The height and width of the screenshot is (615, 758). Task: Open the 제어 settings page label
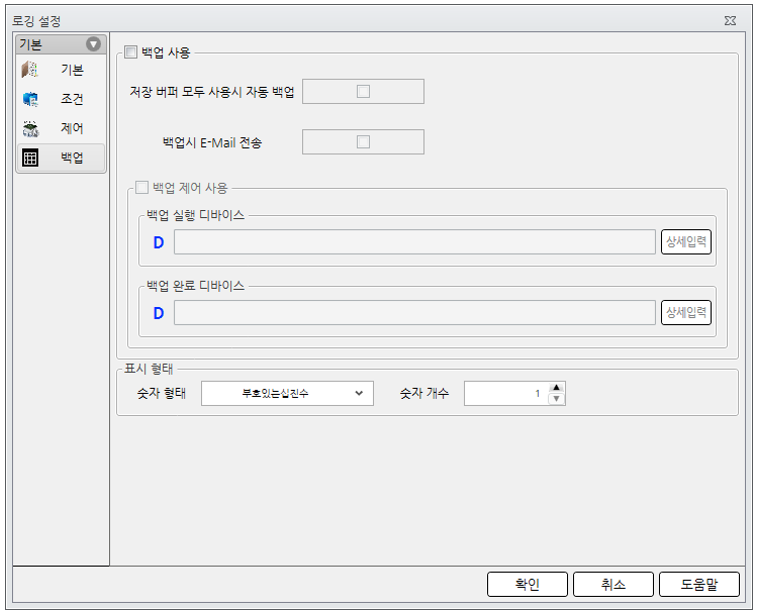[72, 129]
